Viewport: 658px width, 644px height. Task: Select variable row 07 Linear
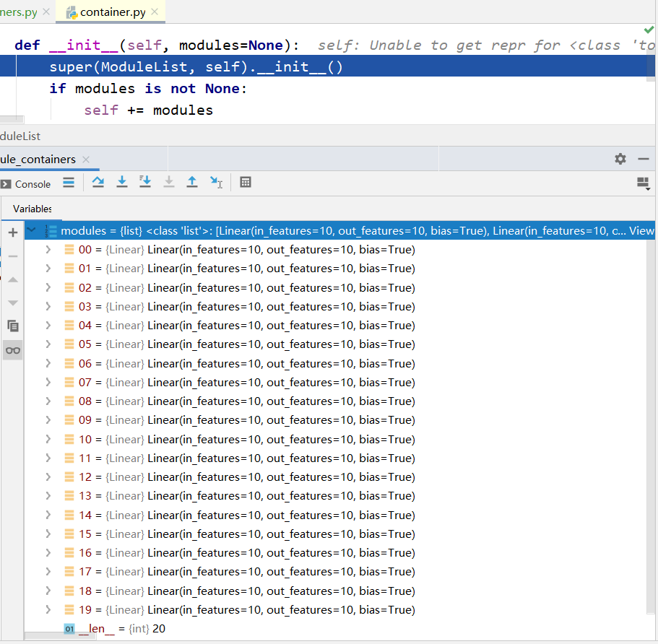tap(336, 382)
